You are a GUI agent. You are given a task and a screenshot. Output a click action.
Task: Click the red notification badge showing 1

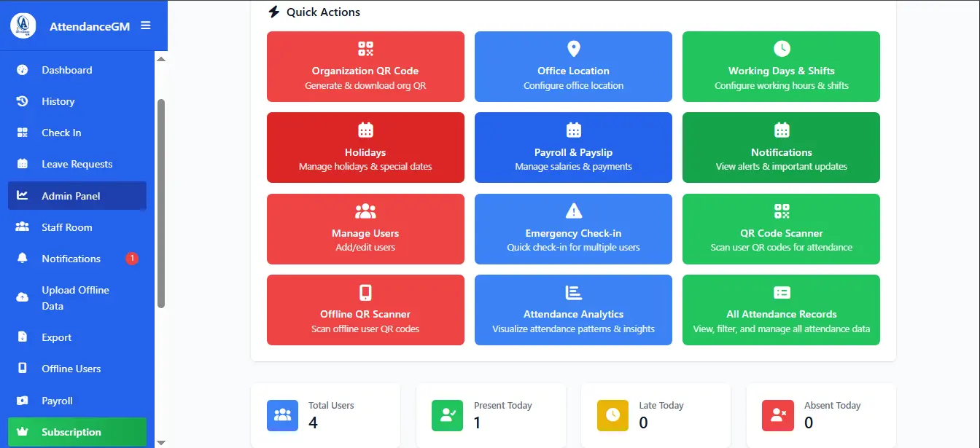131,259
